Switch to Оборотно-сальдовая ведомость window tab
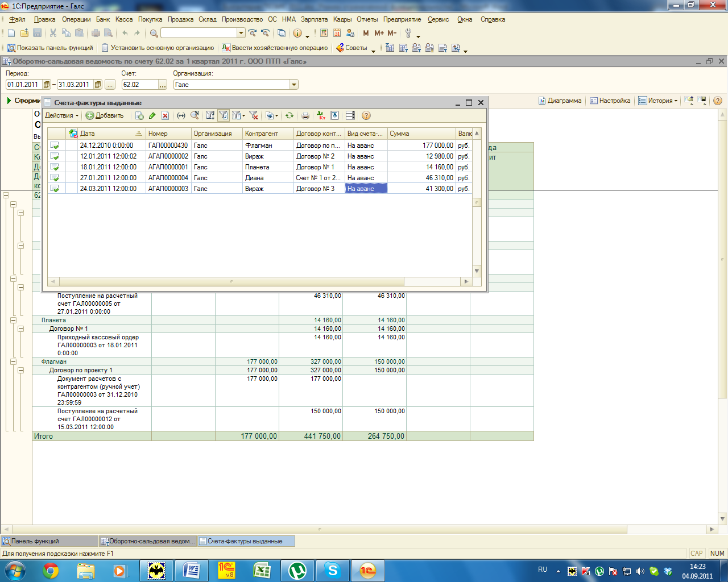Viewport: 728px width, 582px height. [x=148, y=541]
